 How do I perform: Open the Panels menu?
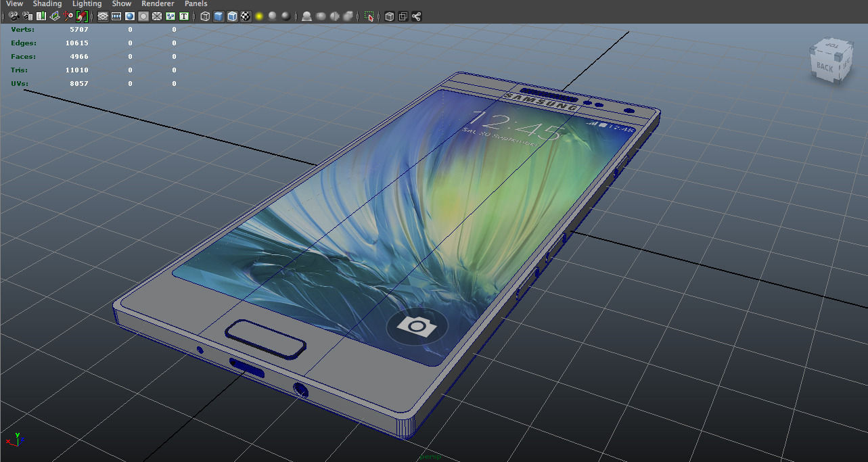196,3
